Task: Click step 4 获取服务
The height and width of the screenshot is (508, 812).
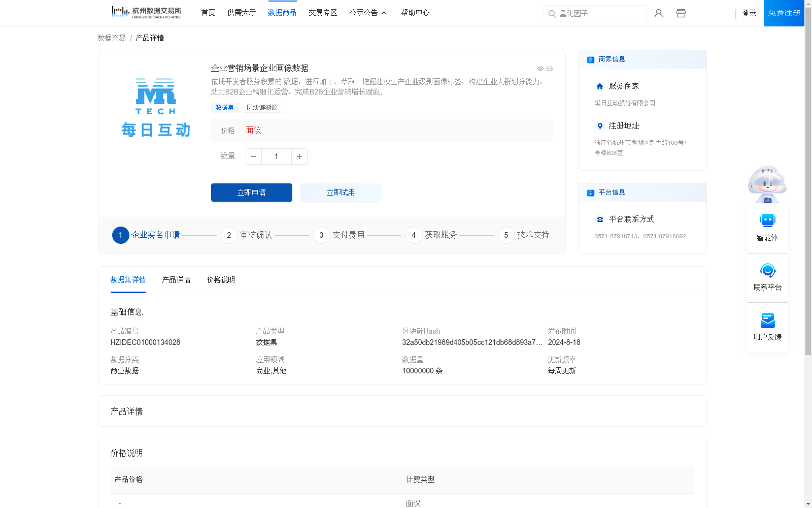Action: click(431, 235)
